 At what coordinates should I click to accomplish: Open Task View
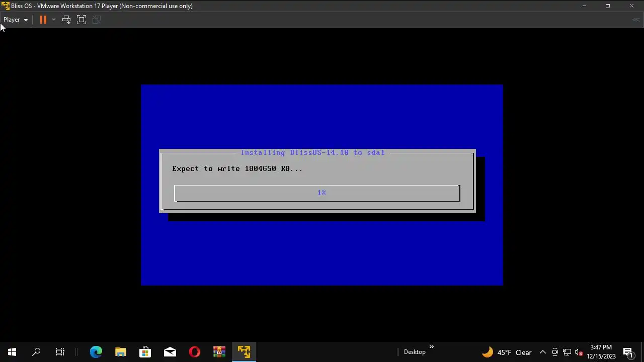[x=60, y=352]
